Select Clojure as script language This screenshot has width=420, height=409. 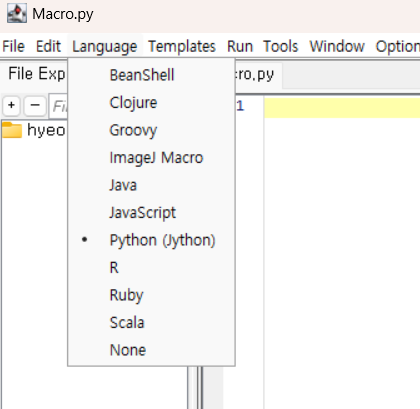point(151,103)
